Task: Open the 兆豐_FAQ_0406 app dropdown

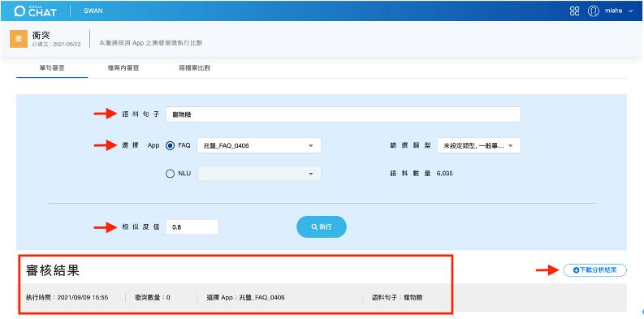Action: click(259, 145)
